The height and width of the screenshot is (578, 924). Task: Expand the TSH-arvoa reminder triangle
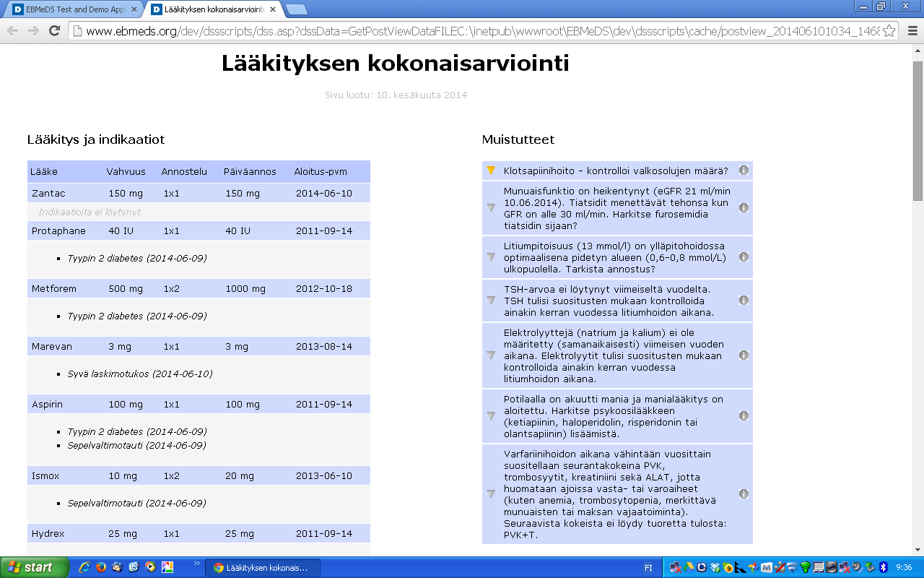491,300
